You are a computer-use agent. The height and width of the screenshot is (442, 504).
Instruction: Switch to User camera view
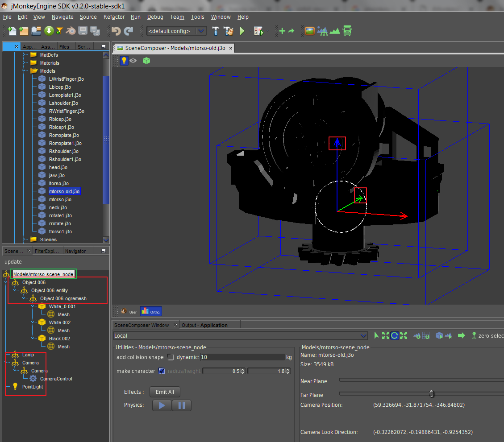(x=129, y=311)
